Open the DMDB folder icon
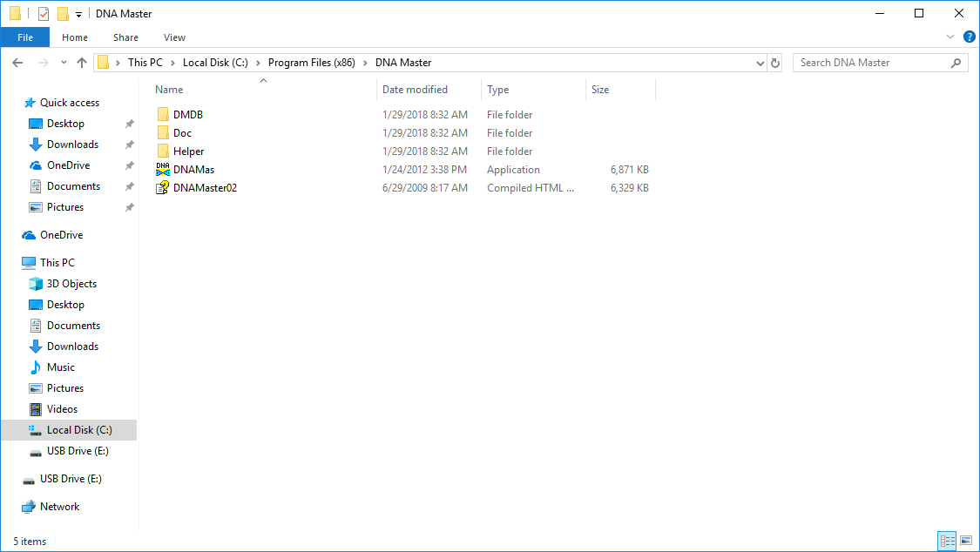This screenshot has height=552, width=980. 163,114
